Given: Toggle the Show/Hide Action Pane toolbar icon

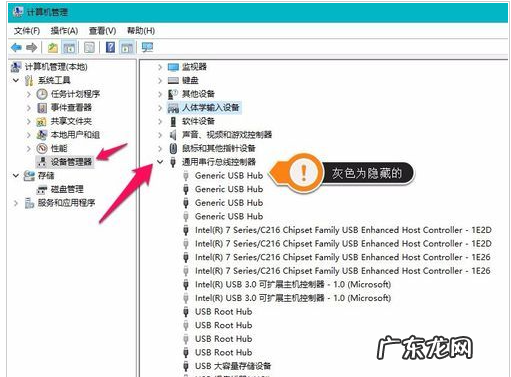Looking at the screenshot, I should click(127, 48).
